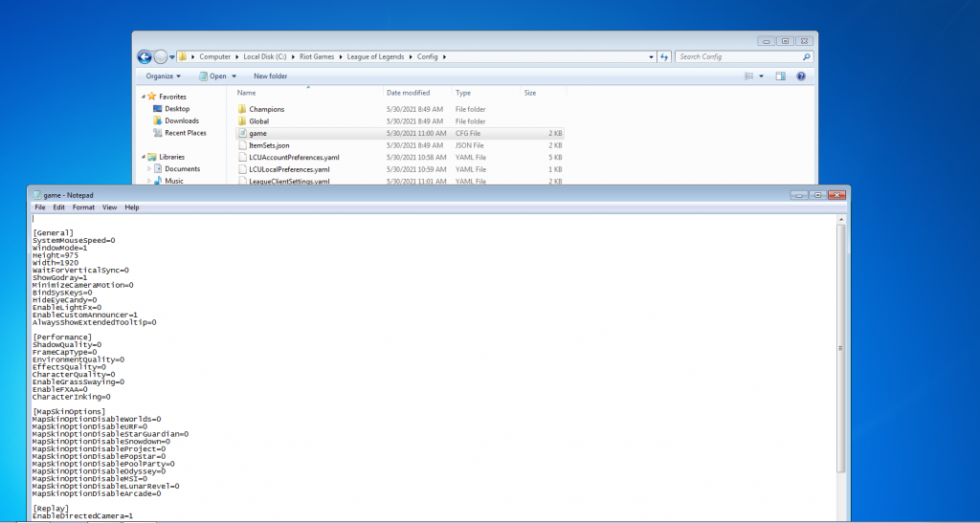Click the Desktop icon under Favorites
980x523 pixels.
tap(157, 109)
